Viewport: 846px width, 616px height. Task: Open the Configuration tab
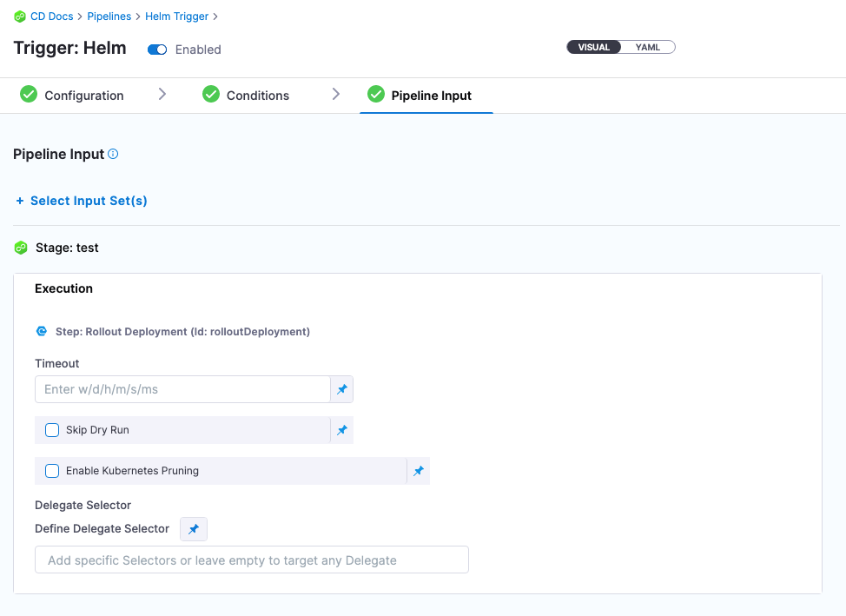[x=83, y=96]
